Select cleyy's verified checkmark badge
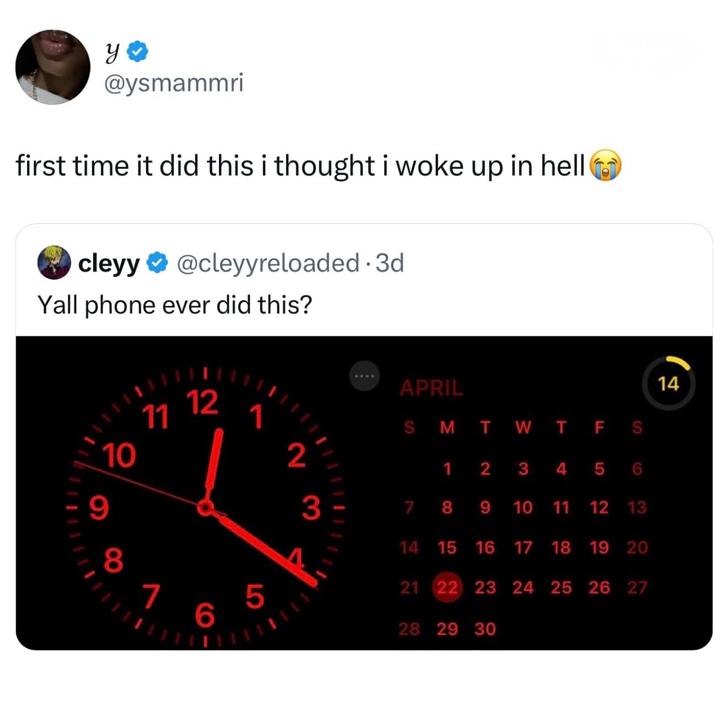 (x=156, y=263)
